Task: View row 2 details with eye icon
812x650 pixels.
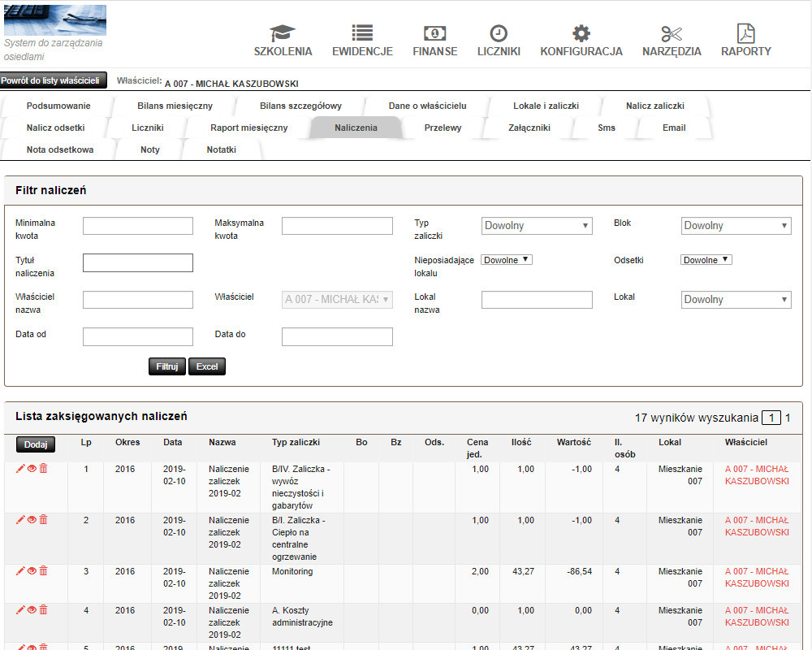Action: (x=32, y=520)
